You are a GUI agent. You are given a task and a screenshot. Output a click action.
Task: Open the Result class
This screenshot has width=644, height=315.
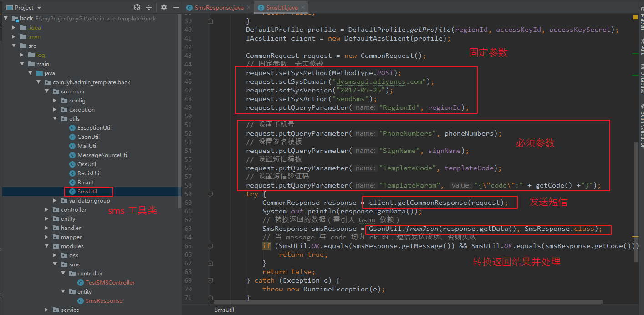point(85,183)
